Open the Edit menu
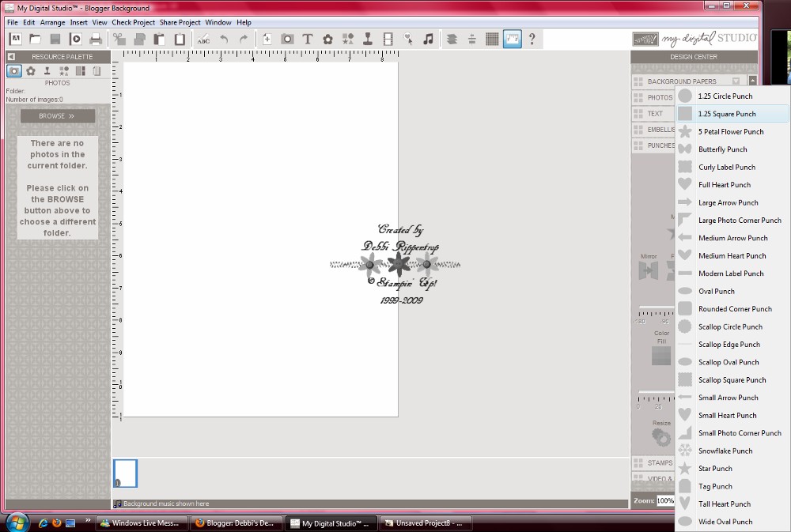Screen dimensions: 791x532 click(x=28, y=22)
